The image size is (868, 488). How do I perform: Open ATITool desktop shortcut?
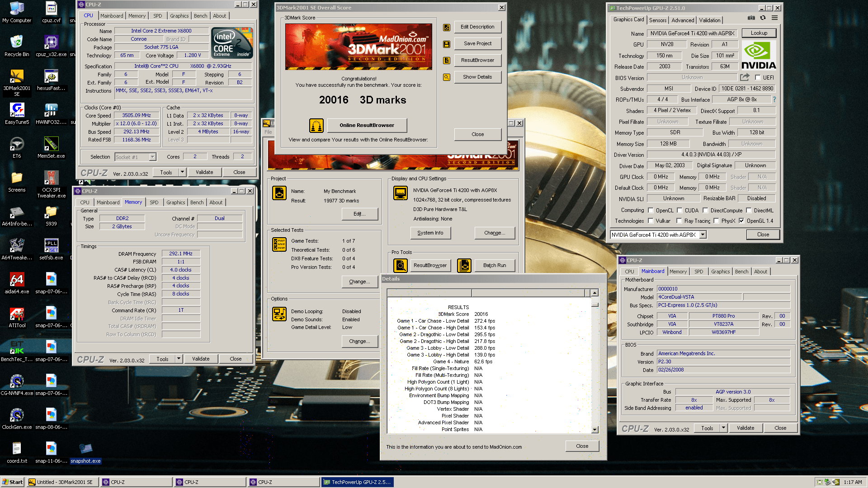coord(17,317)
